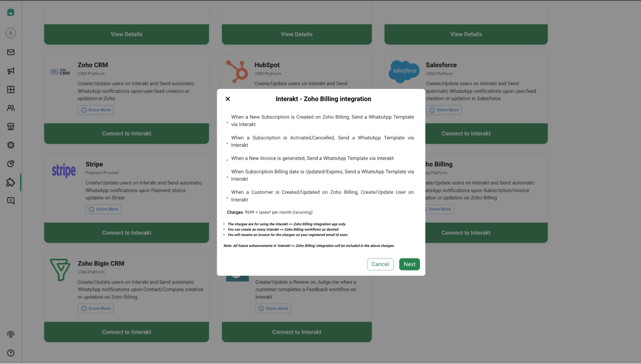
Task: Open Help via the question mark icon
Action: [x=11, y=353]
